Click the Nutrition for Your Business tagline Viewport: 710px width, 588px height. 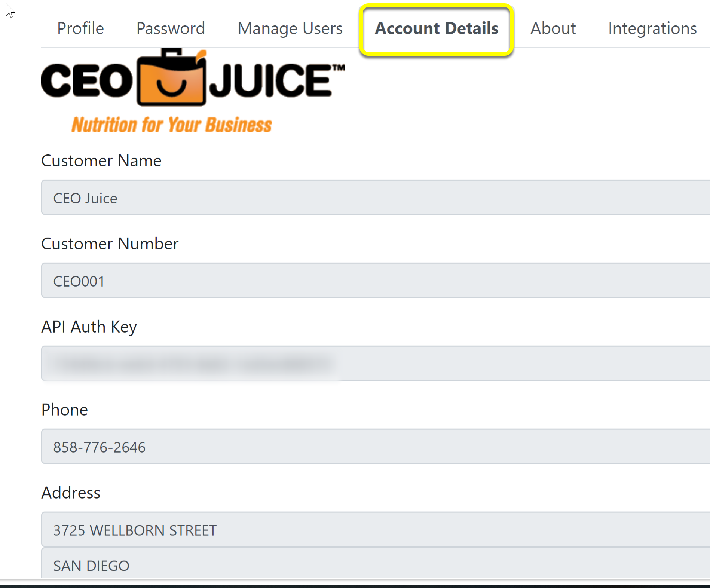[172, 125]
